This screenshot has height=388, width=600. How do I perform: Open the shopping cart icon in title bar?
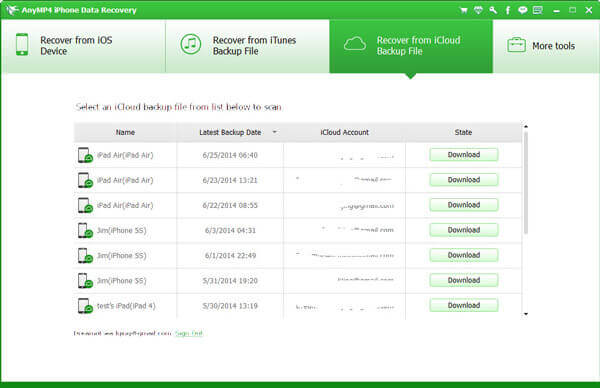click(x=463, y=10)
